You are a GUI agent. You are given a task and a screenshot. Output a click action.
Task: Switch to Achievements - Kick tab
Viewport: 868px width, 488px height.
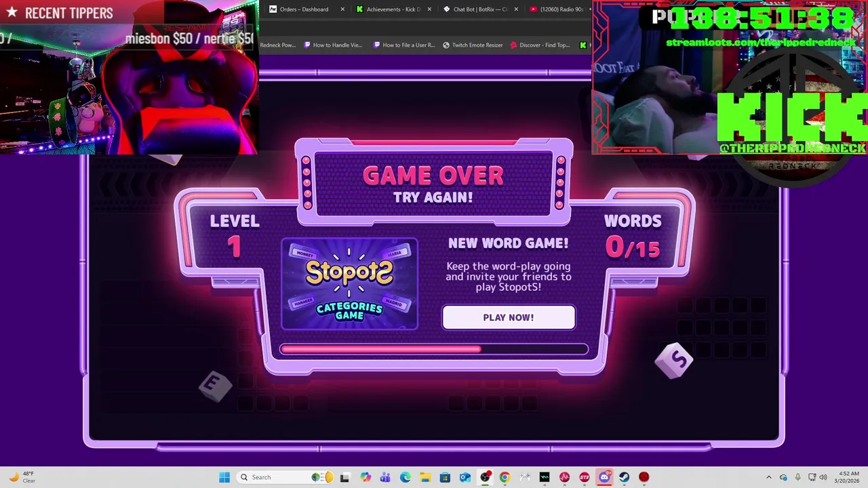393,9
